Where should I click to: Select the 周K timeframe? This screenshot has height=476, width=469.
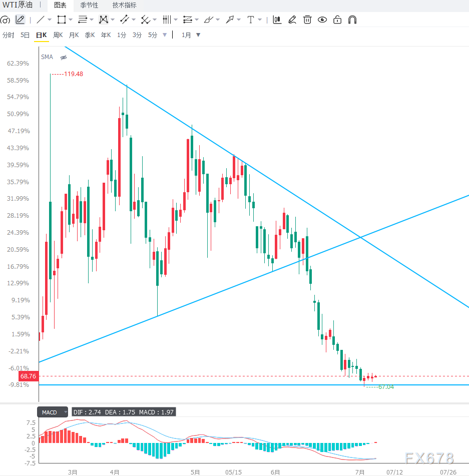[58, 35]
